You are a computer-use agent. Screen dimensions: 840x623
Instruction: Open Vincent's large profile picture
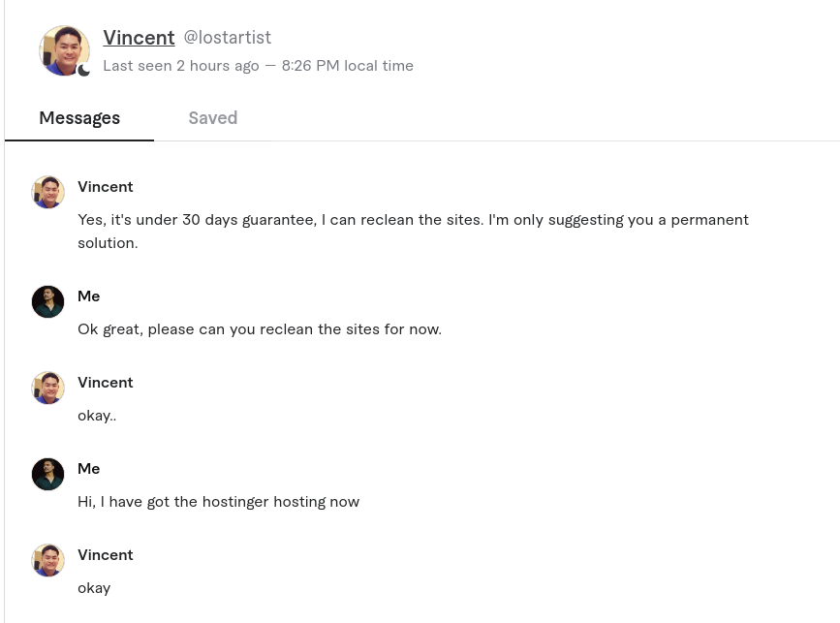click(x=64, y=50)
